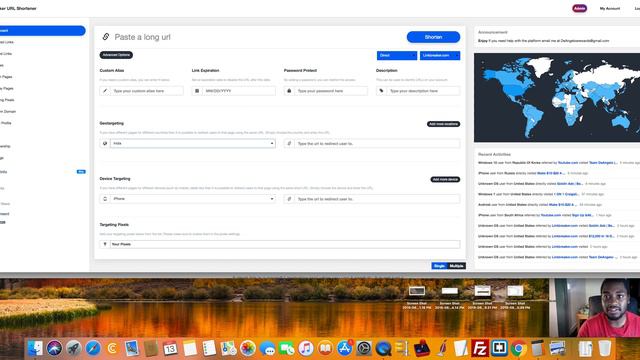This screenshot has height=360, width=640.
Task: Focus the description input field
Action: (423, 91)
